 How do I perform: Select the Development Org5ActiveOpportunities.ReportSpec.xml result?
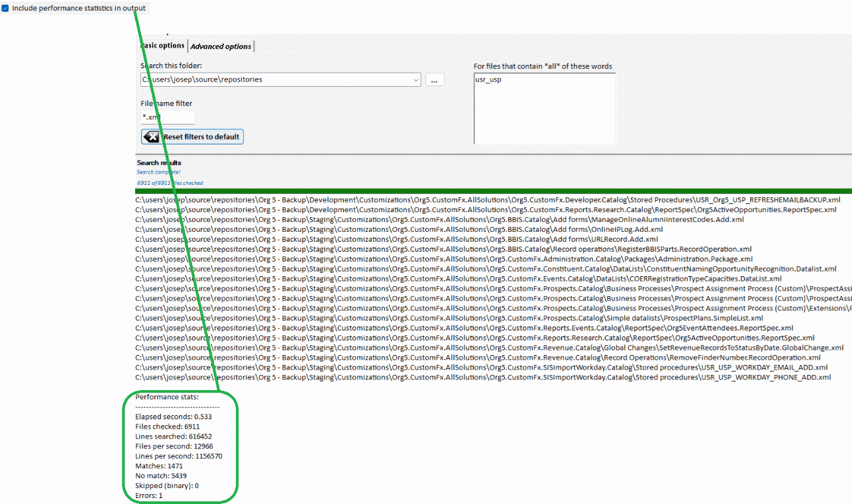(486, 209)
